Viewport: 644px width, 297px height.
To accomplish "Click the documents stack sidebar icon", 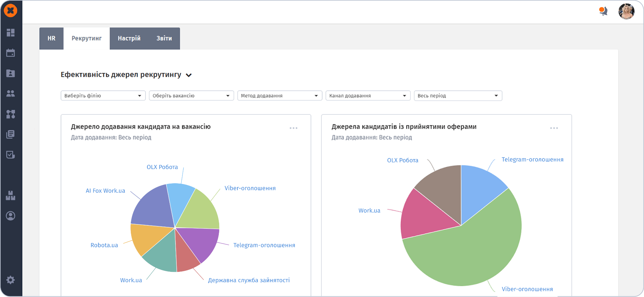I will (x=11, y=134).
